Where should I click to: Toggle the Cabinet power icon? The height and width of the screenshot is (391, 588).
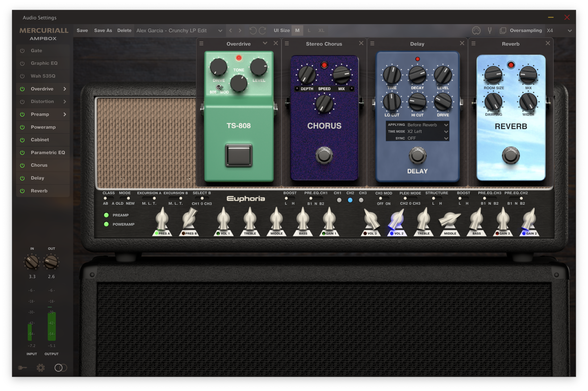point(22,140)
